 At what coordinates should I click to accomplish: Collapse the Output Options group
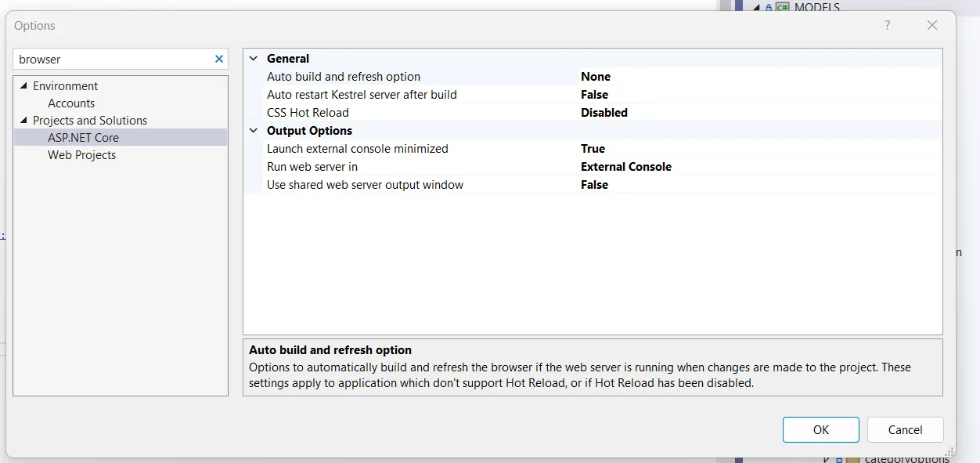click(x=254, y=131)
